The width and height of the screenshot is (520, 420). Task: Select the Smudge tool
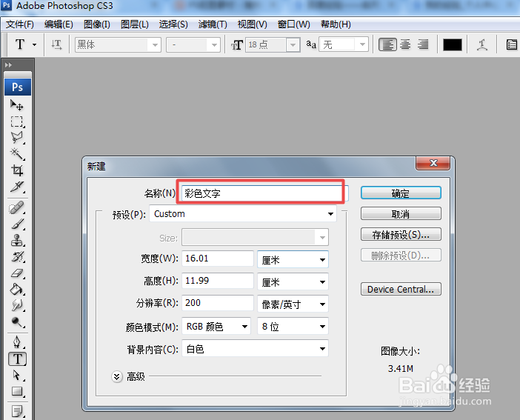17,305
